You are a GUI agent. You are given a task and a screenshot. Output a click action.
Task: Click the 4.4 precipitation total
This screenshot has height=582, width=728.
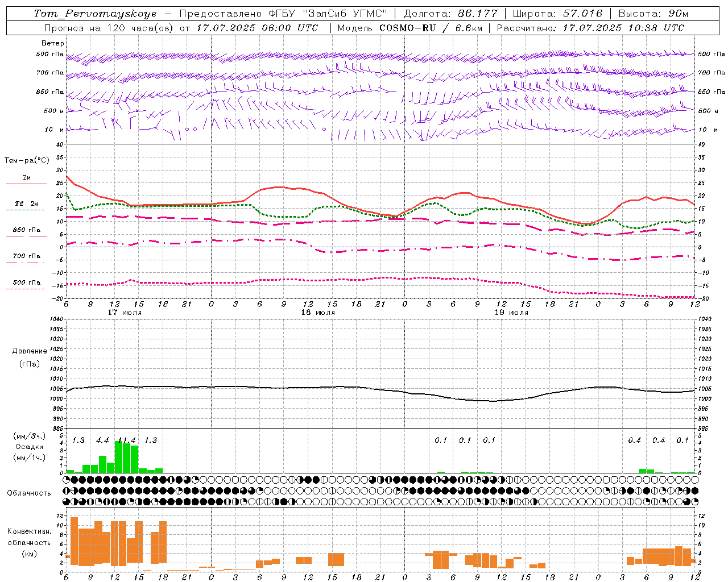102,440
